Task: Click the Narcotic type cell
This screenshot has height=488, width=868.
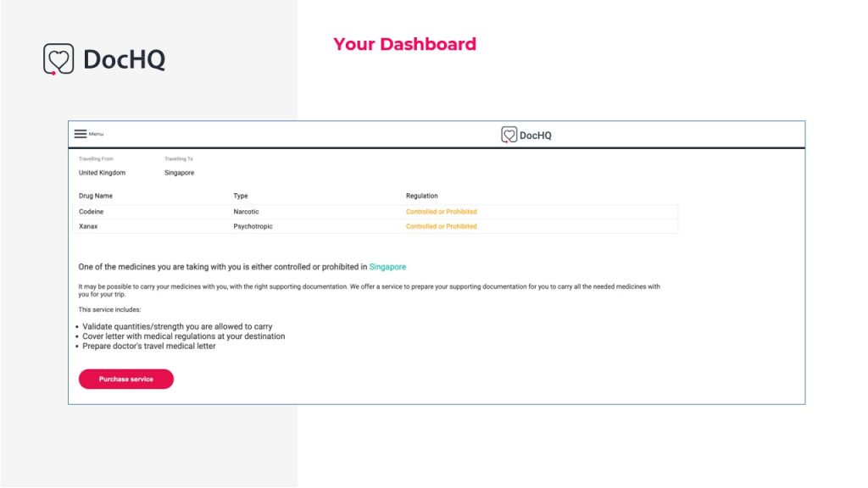Action: coord(247,212)
